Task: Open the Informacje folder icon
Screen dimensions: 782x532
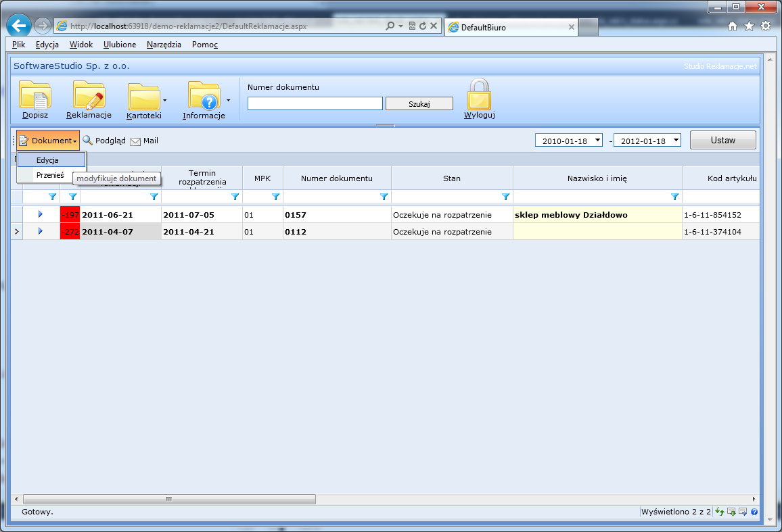Action: (204, 96)
